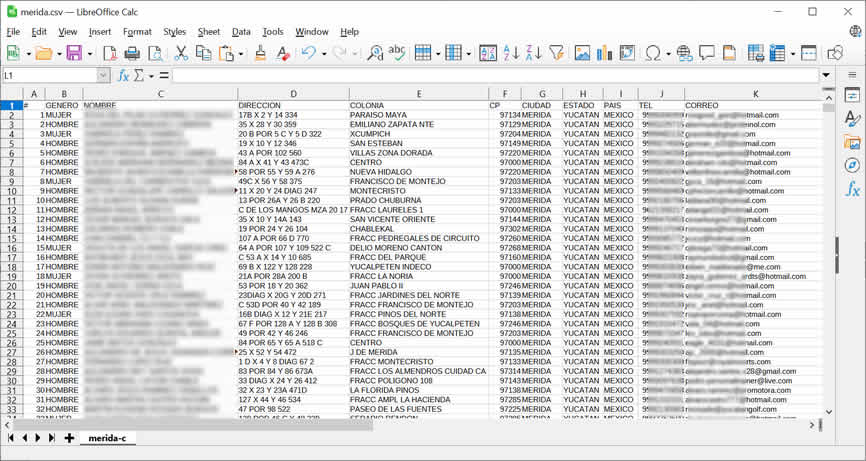866x461 pixels.
Task: Open Save options dropdown arrow
Action: (89, 54)
